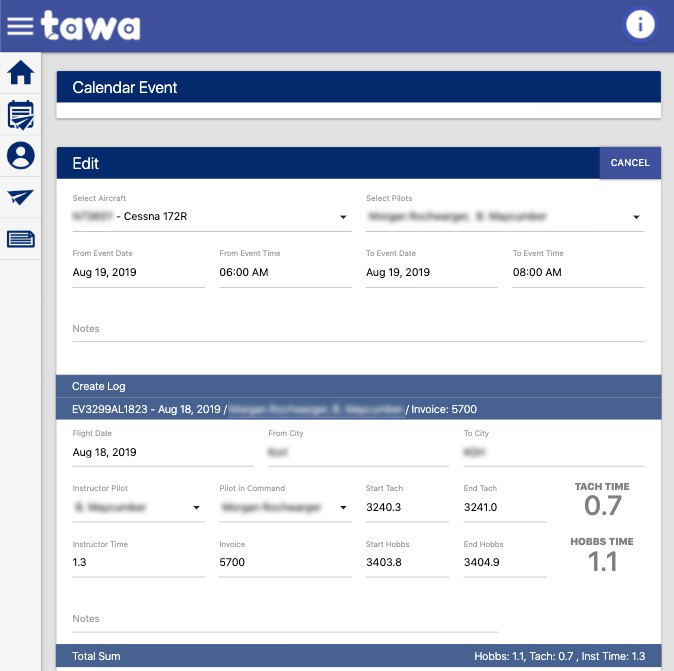Click the info icon in header
The height and width of the screenshot is (671, 674).
click(x=641, y=25)
